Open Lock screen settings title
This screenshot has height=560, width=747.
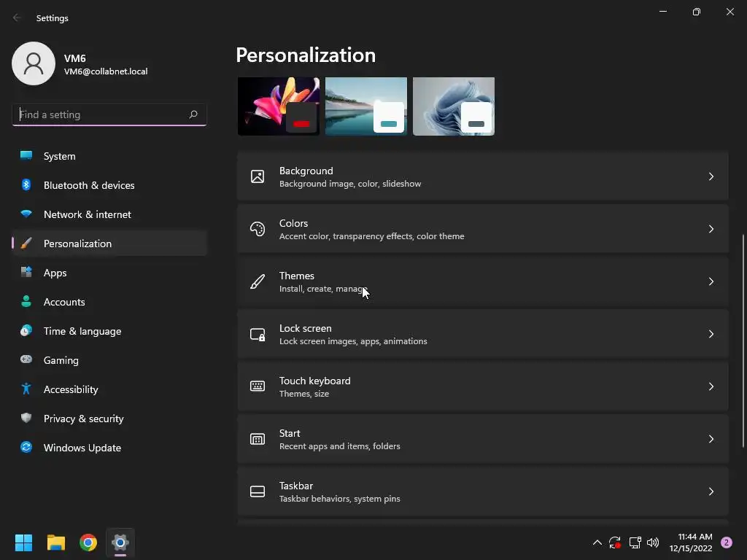306,328
